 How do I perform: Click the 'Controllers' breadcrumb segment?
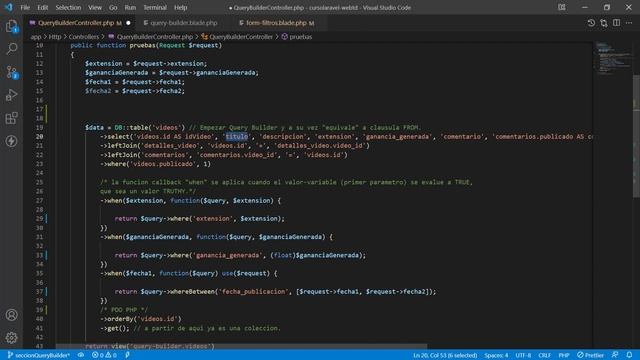(84, 37)
